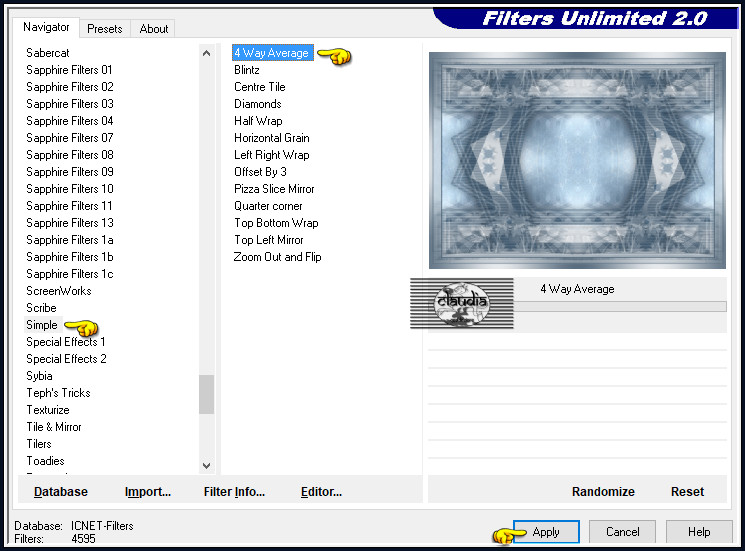Select Teph's Tricks category
Viewport: 745px width, 551px height.
(58, 393)
